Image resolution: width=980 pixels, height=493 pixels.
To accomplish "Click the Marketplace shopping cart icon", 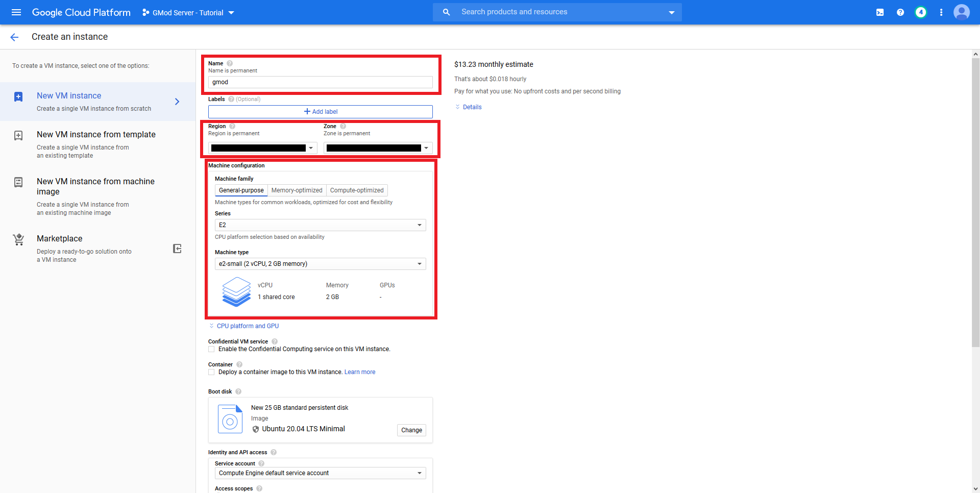I will tap(18, 239).
